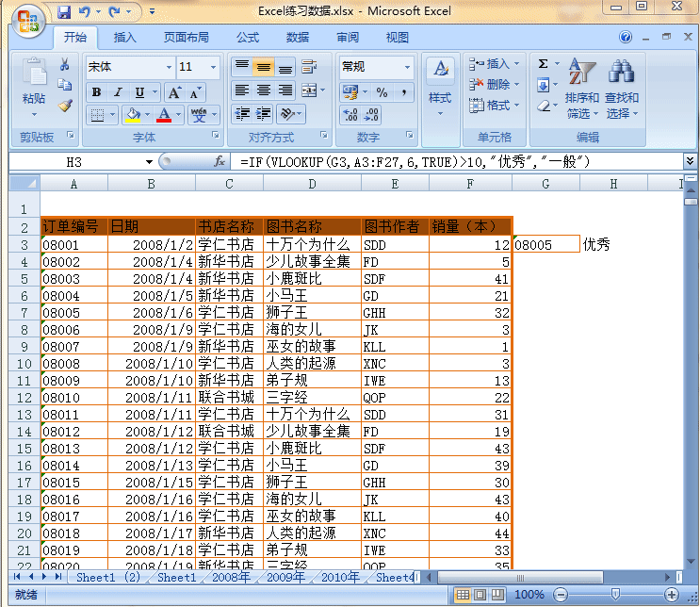Viewport: 700px width, 607px height.
Task: Toggle bold formatting
Action: [x=96, y=92]
